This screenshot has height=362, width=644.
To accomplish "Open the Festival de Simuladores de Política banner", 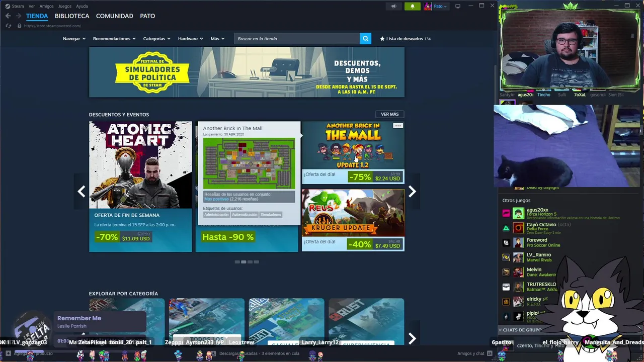I will 247,72.
